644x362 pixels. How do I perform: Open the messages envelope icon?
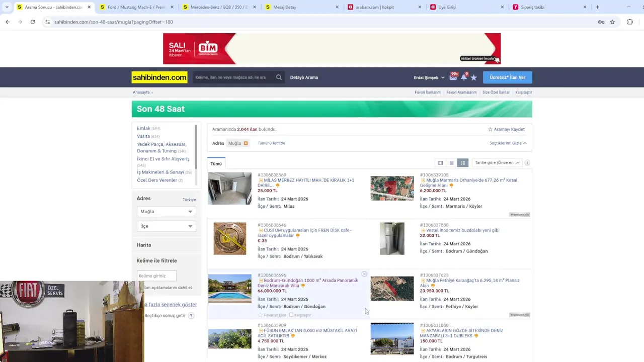coord(453,77)
